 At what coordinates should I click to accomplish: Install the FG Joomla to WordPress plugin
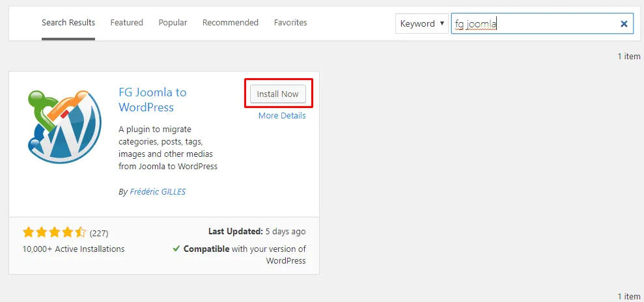pos(277,94)
